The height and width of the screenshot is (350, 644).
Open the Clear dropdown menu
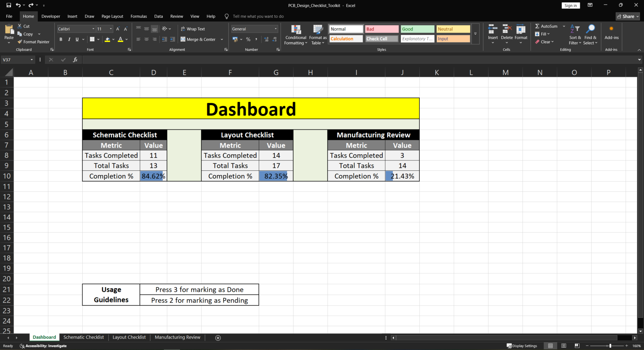(x=544, y=42)
